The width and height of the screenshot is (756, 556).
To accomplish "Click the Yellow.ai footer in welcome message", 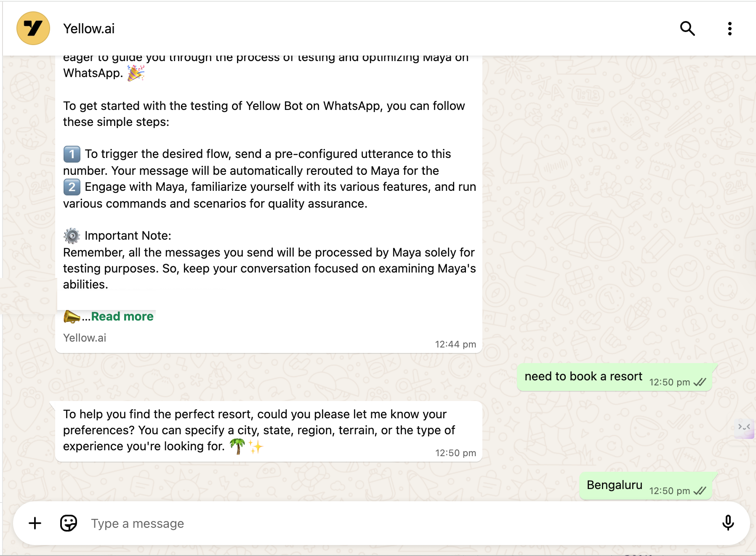I will [x=85, y=338].
